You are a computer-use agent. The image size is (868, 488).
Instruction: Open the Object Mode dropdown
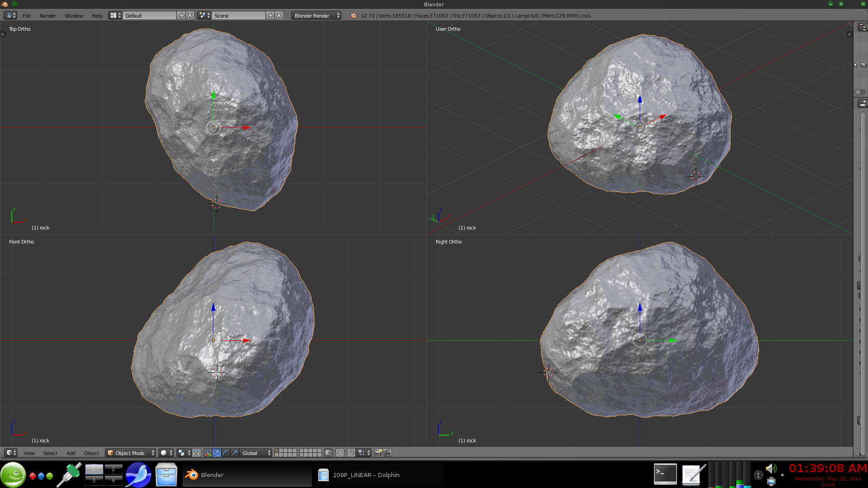pos(131,453)
